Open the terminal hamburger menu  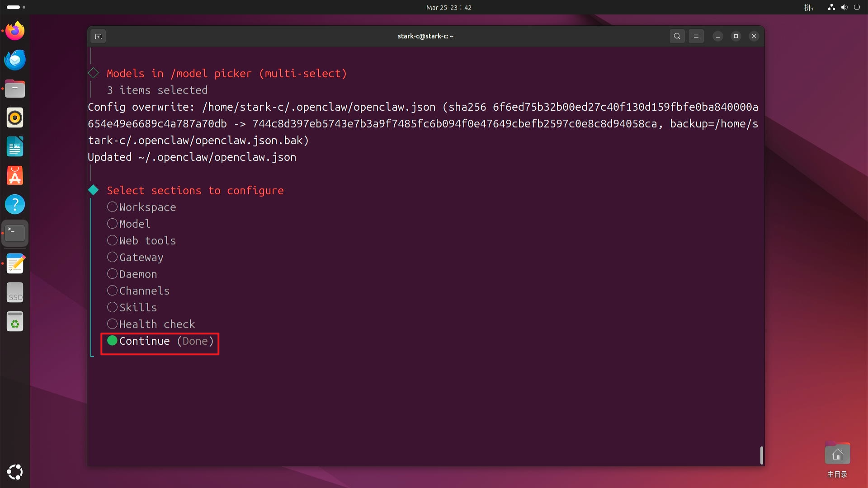pyautogui.click(x=696, y=36)
